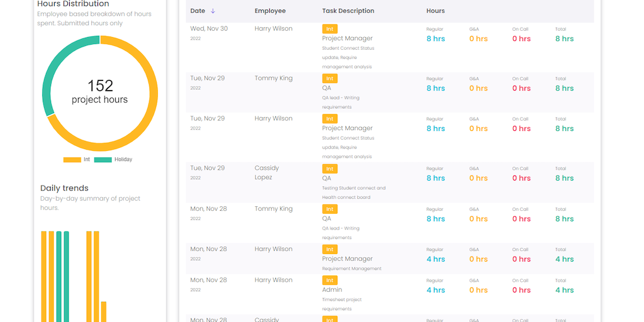Click the first orange bar in Daily trends
The height and width of the screenshot is (322, 644).
(x=44, y=277)
